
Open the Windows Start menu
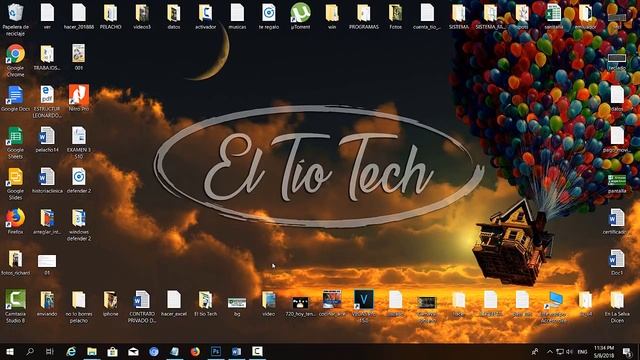click(x=10, y=352)
